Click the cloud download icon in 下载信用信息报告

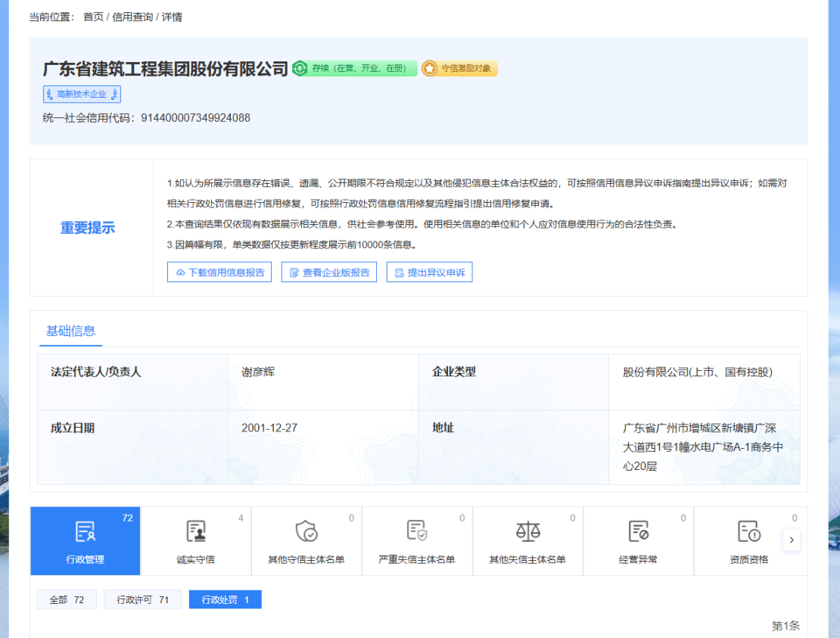pyautogui.click(x=180, y=273)
